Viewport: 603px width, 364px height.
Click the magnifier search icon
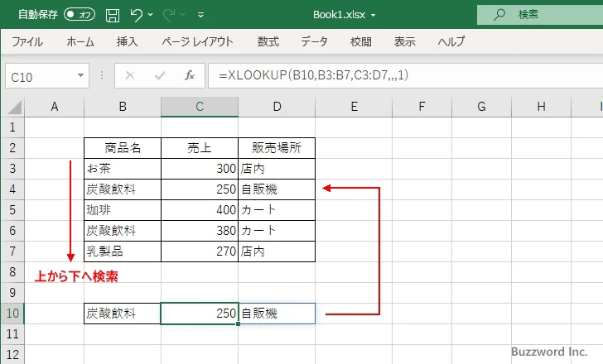[499, 15]
